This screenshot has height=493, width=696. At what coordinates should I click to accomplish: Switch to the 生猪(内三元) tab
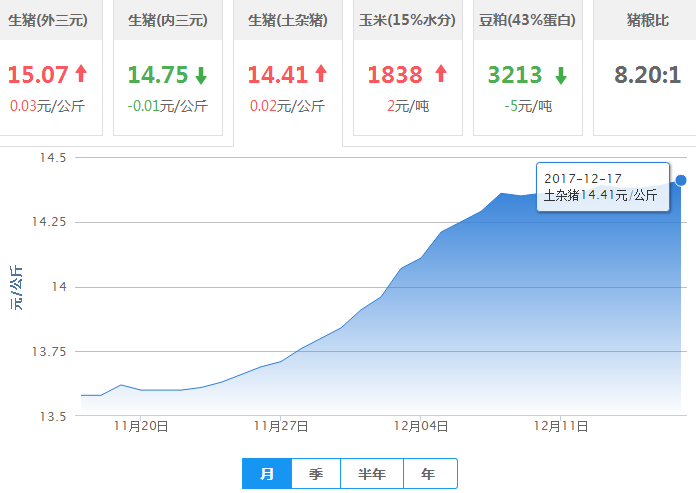click(168, 19)
